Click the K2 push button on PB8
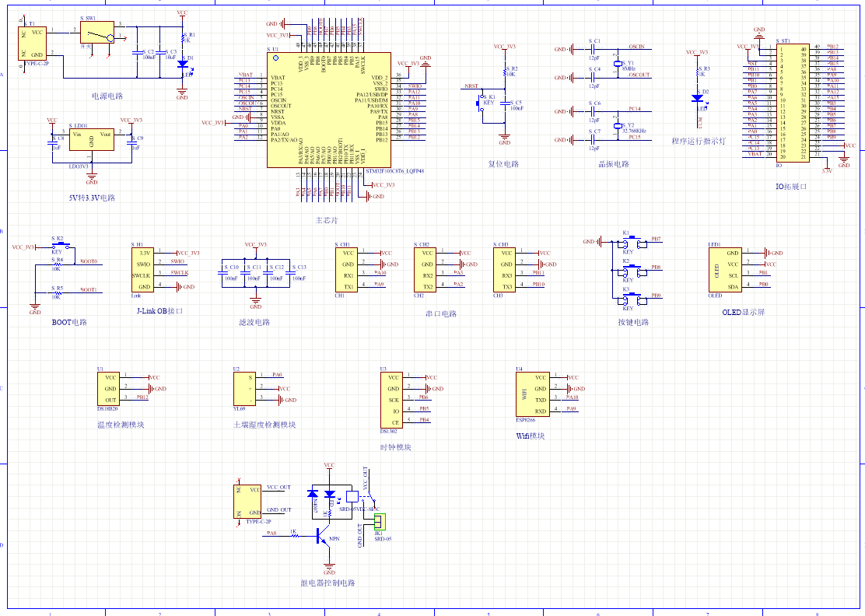Image resolution: width=865 pixels, height=616 pixels. (x=633, y=270)
